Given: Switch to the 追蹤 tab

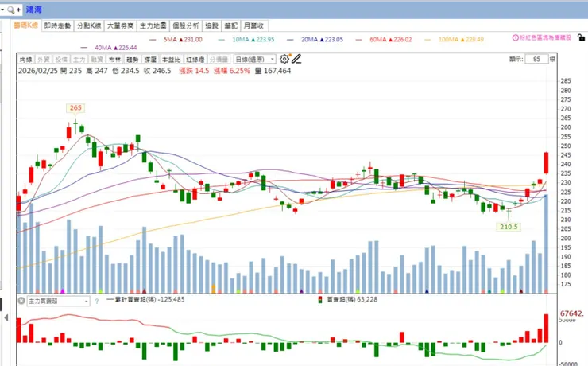Looking at the screenshot, I should click(x=212, y=25).
